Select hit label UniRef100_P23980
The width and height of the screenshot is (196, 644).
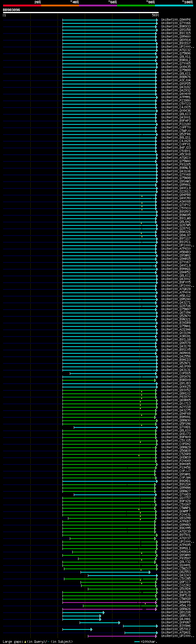point(176,101)
